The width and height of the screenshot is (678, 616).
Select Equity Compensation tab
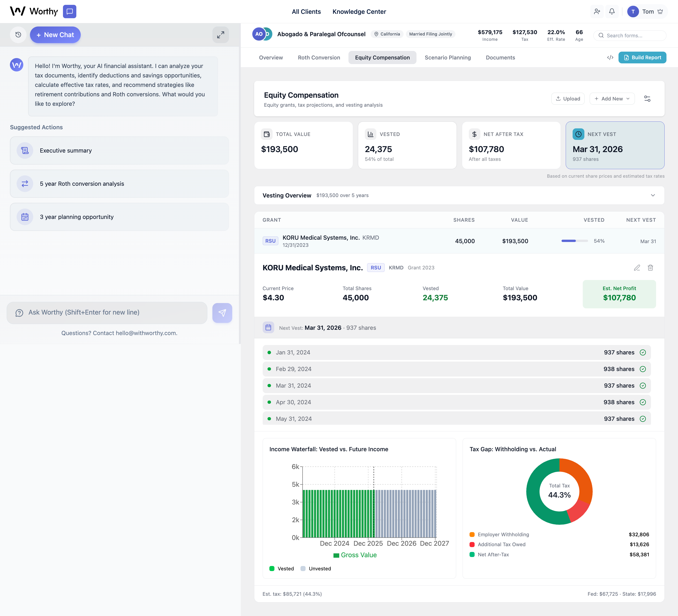point(382,57)
